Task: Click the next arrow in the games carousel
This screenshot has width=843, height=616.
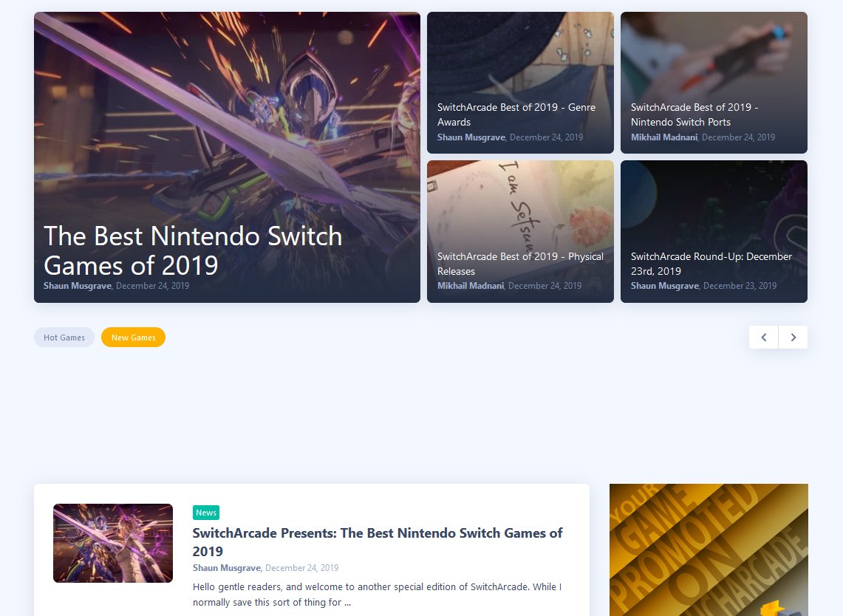Action: pos(793,338)
